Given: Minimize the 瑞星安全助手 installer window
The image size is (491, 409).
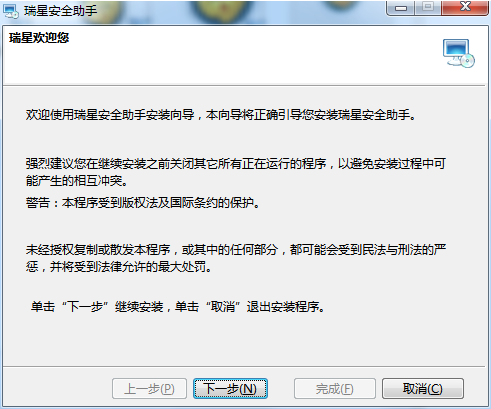Looking at the screenshot, I should (401, 8).
